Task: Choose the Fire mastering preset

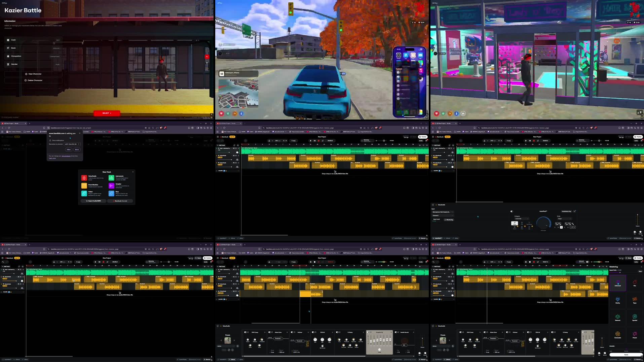Action: click(635, 283)
